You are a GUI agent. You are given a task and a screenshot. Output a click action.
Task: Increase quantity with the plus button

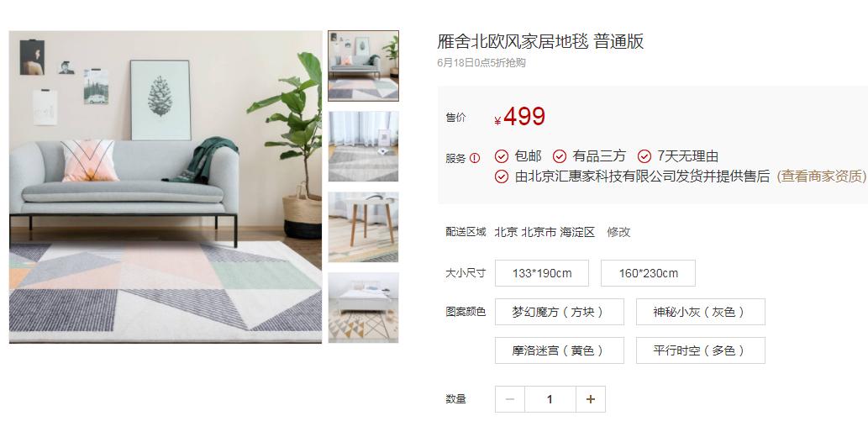tap(591, 399)
